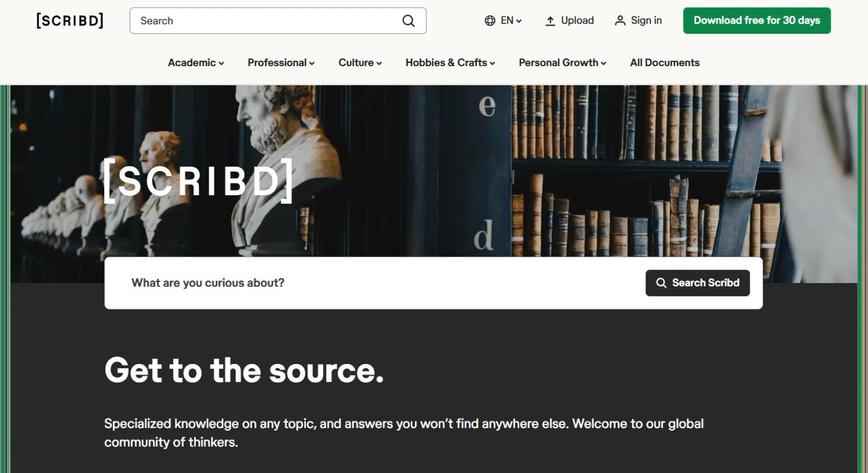Expand the Professional category menu

pos(281,62)
